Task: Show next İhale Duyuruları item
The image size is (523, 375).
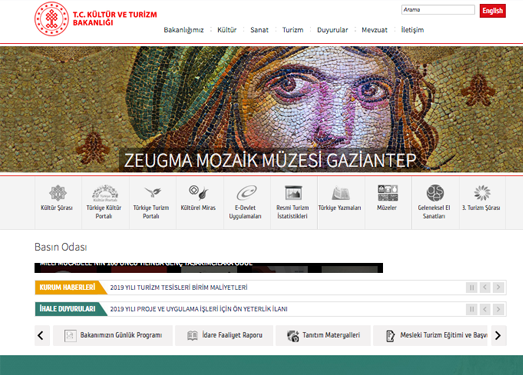Action: tap(498, 309)
